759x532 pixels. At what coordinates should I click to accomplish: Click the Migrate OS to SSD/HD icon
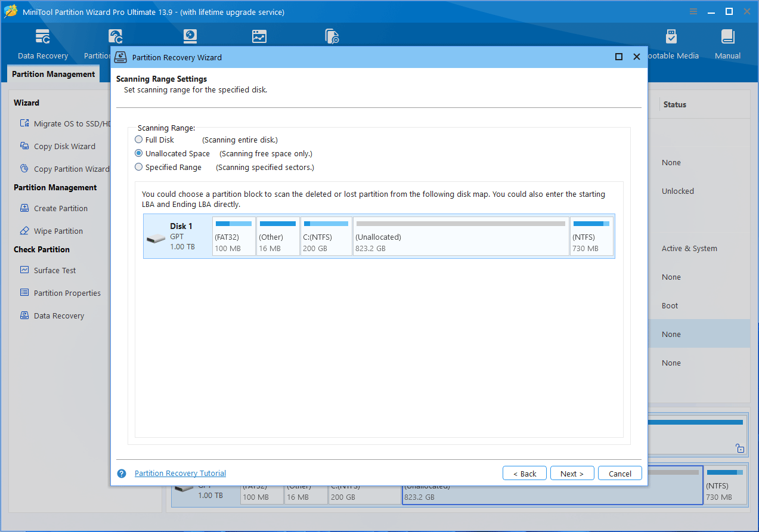pos(24,123)
